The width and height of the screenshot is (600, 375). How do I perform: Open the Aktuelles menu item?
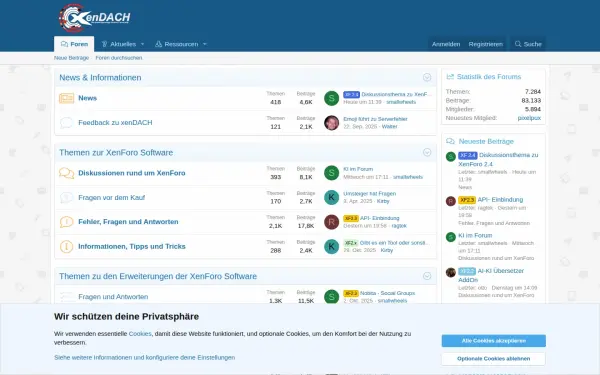[x=119, y=44]
